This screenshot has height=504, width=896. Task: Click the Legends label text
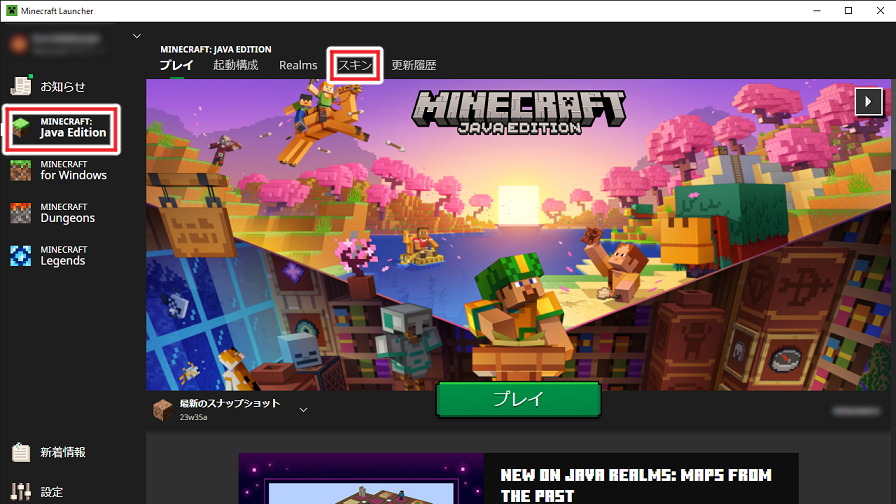click(63, 261)
